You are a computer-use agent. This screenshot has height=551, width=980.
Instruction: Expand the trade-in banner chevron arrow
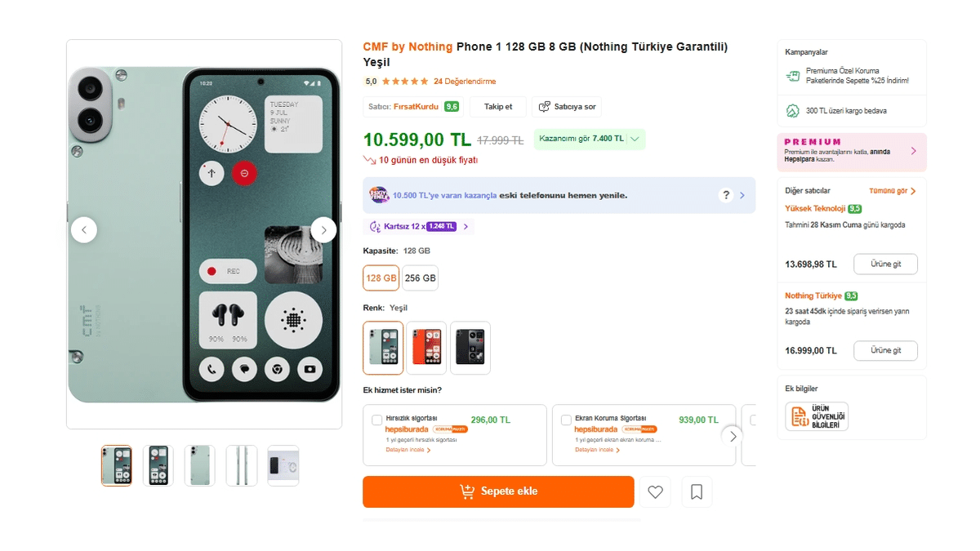[x=742, y=195]
